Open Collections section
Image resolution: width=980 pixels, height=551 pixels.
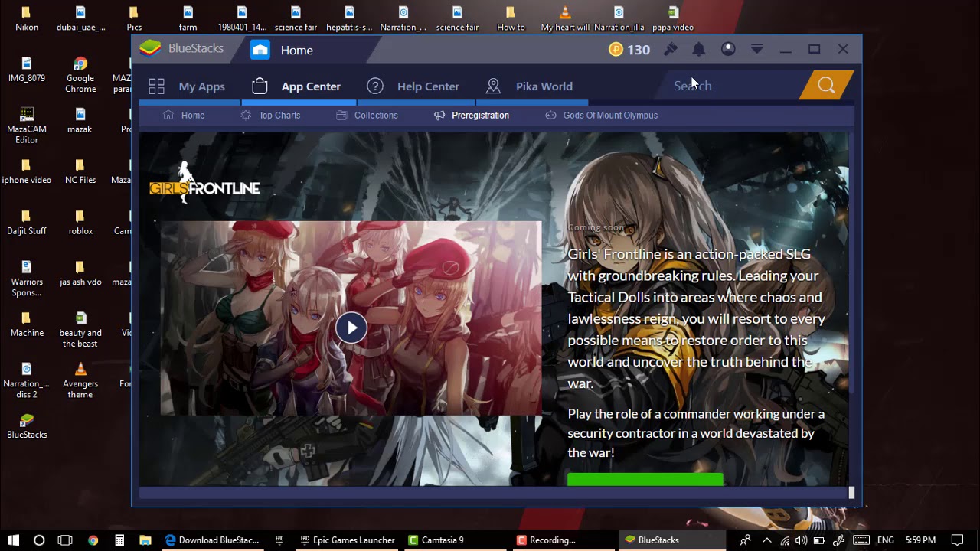click(367, 115)
